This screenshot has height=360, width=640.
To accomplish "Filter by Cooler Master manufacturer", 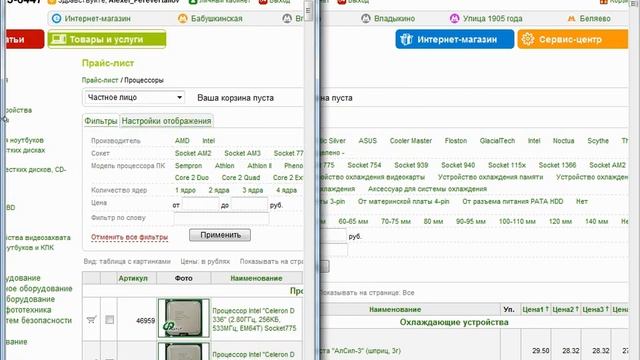I will click(411, 141).
